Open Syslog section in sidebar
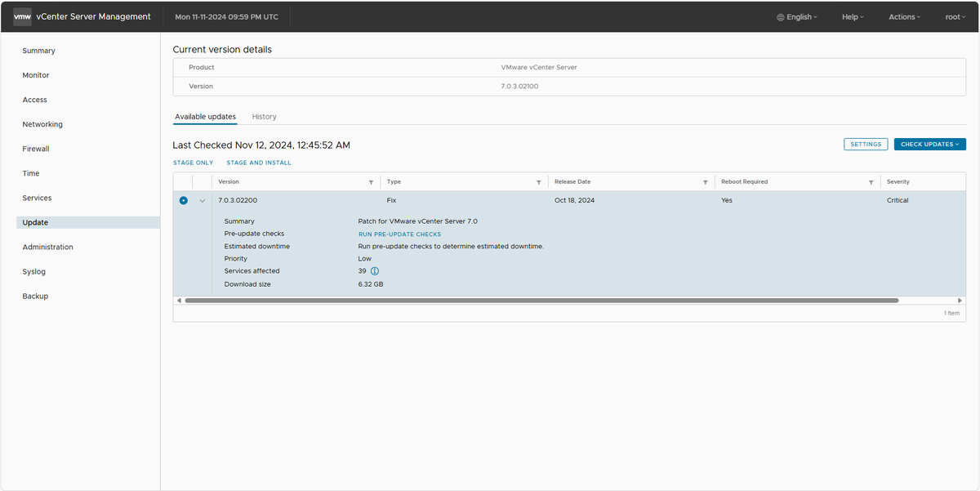Screen dimensions: 980x491 (x=34, y=271)
